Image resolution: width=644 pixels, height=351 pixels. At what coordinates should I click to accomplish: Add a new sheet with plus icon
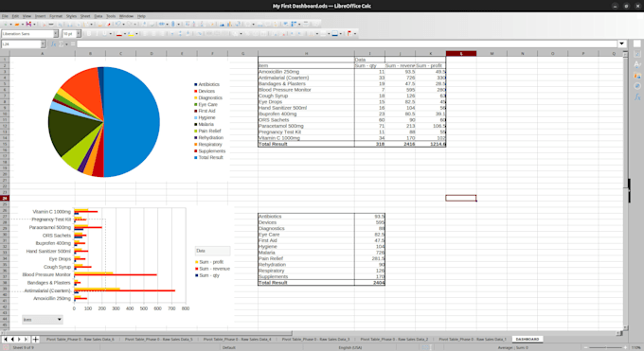36,339
